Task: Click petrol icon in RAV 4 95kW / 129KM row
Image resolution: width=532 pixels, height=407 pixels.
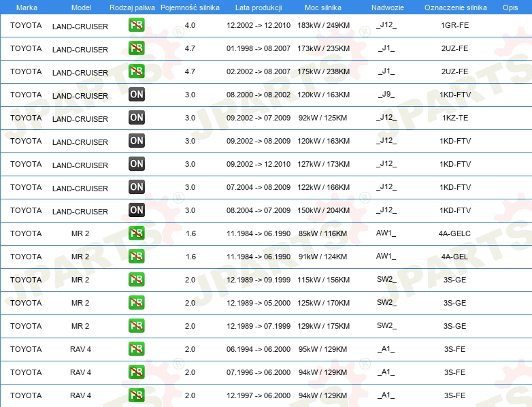Action: tap(136, 348)
